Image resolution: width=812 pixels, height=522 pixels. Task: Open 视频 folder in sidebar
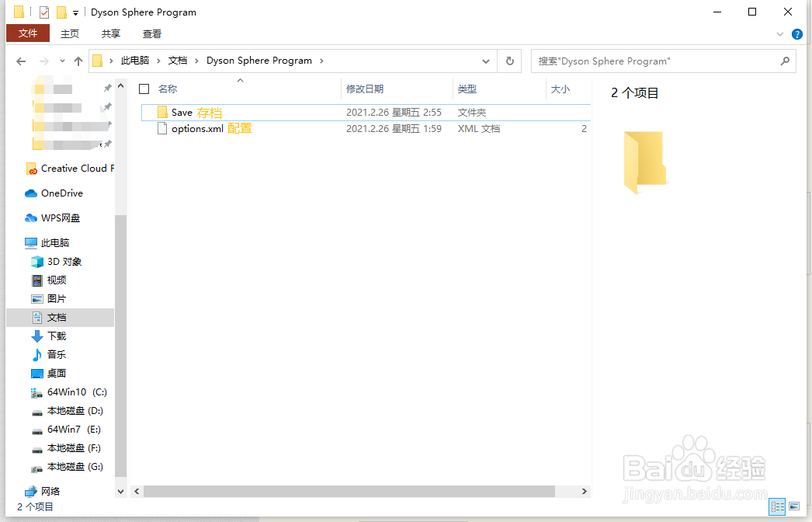click(x=49, y=280)
